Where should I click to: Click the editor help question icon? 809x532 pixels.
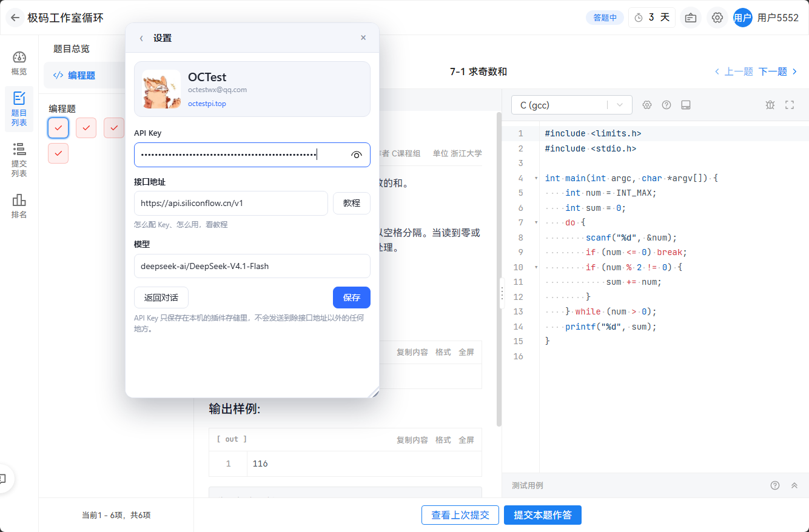(666, 105)
